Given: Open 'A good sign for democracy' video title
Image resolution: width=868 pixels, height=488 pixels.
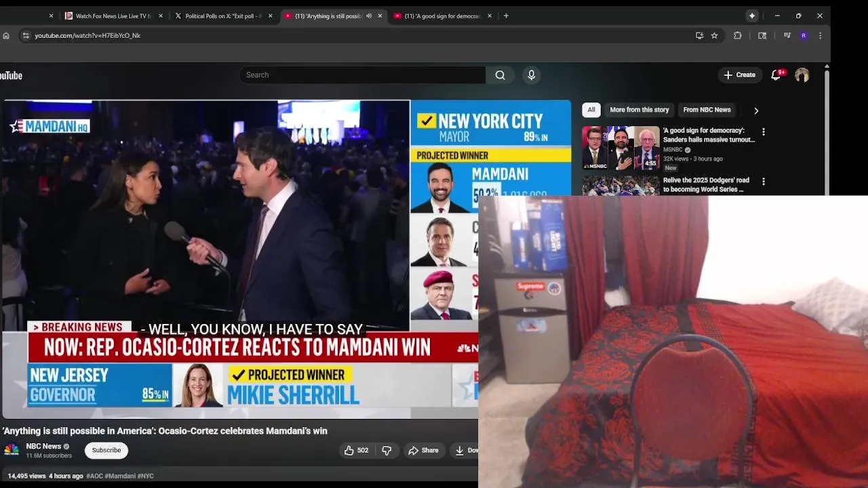Looking at the screenshot, I should (709, 135).
